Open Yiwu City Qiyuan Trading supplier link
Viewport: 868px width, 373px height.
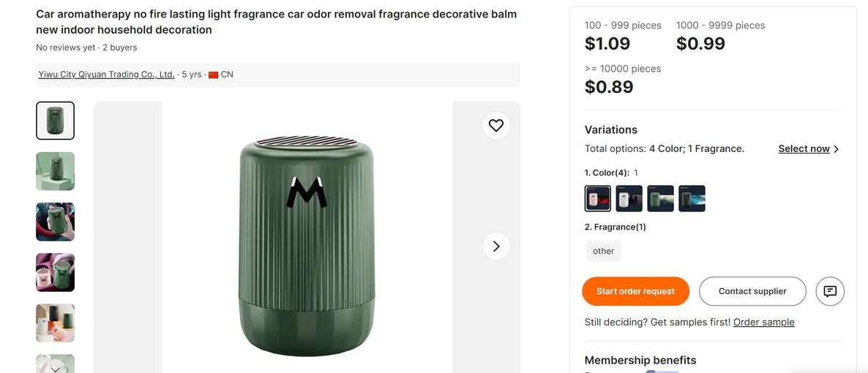coord(106,75)
